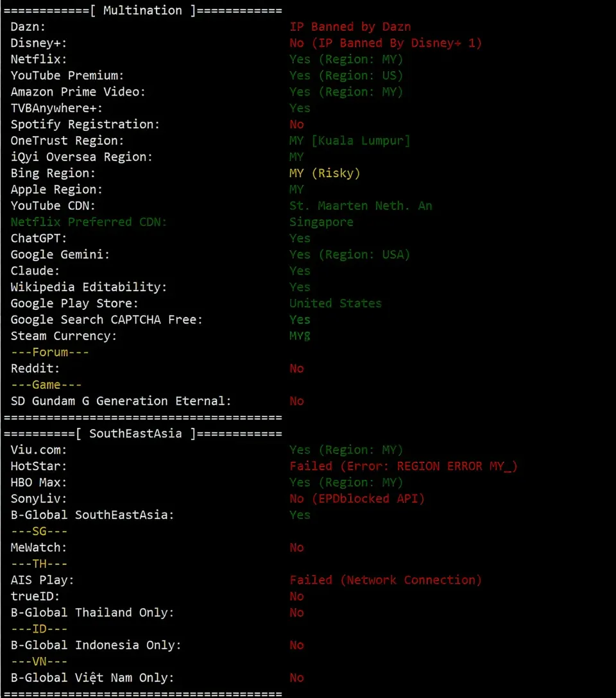Screen dimensions: 616x698
Task: Click the 'Google Play Store:' label
Action: pyautogui.click(x=74, y=303)
